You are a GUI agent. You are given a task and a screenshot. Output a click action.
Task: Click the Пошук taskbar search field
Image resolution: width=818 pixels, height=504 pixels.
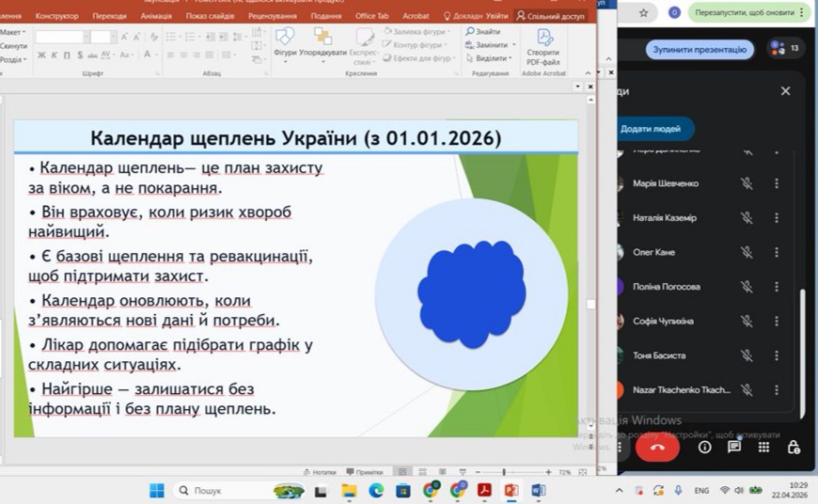[x=225, y=491]
